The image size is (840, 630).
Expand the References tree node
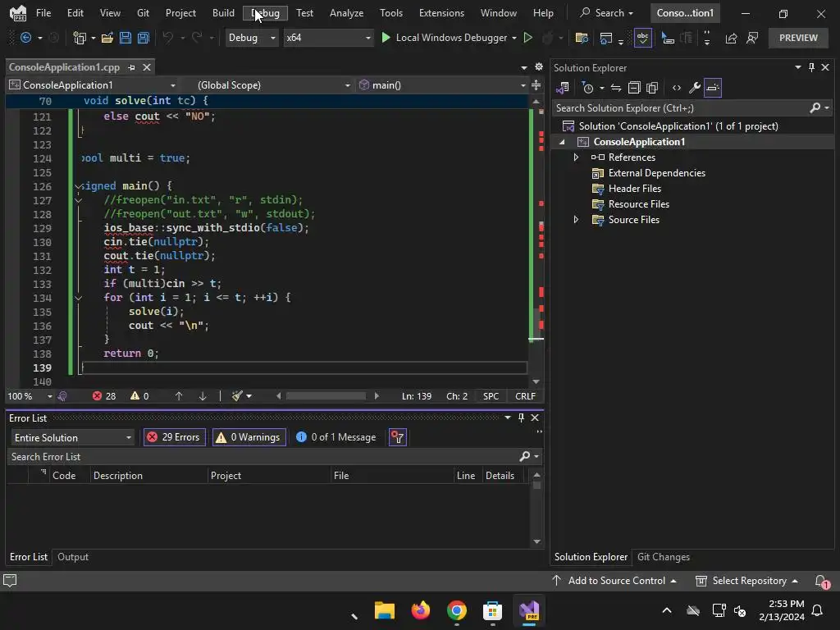[x=576, y=157]
